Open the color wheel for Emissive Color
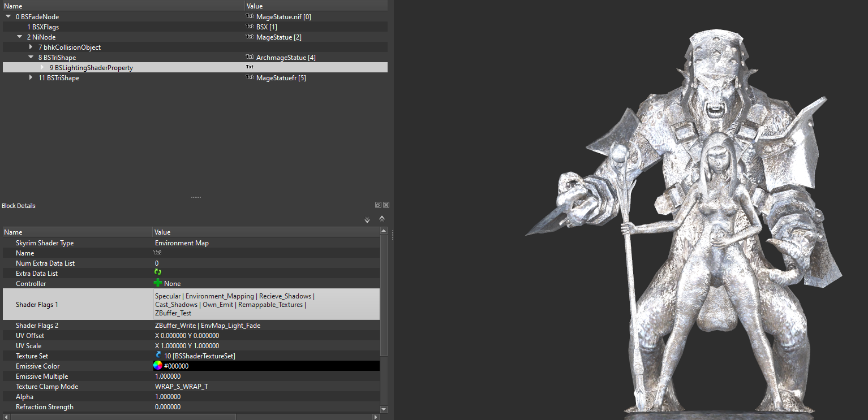Screen dimensions: 868x420 pos(158,366)
